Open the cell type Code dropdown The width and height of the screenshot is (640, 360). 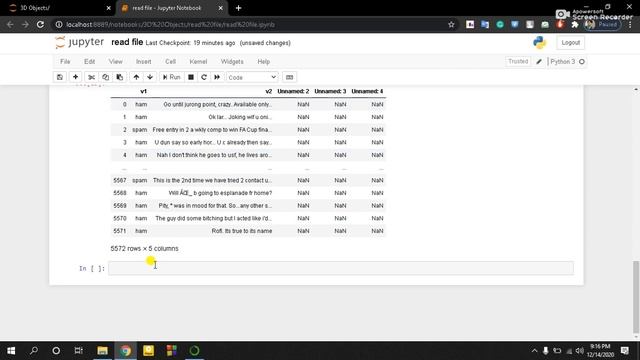252,77
